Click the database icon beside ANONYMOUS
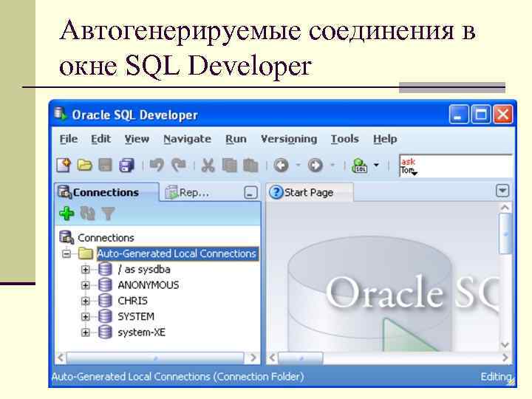The width and height of the screenshot is (532, 399). (x=105, y=285)
